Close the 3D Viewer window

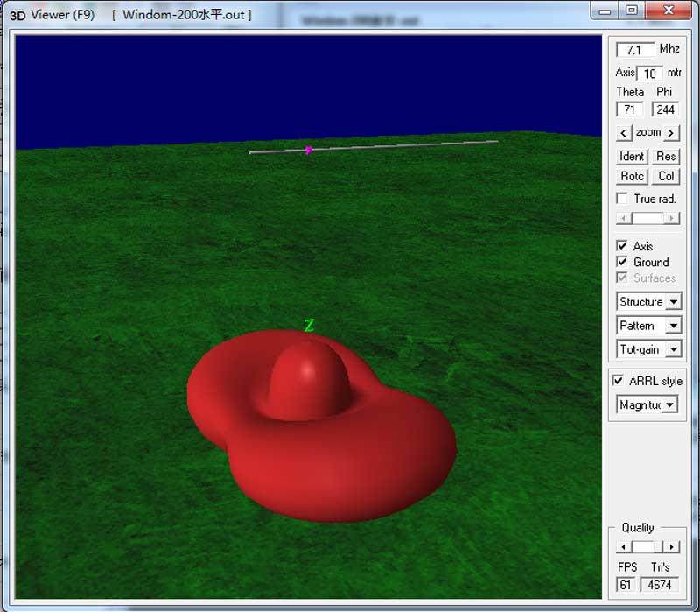[x=668, y=11]
